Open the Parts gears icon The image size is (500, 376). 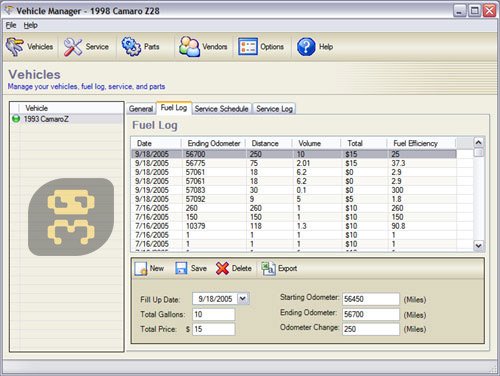click(131, 46)
